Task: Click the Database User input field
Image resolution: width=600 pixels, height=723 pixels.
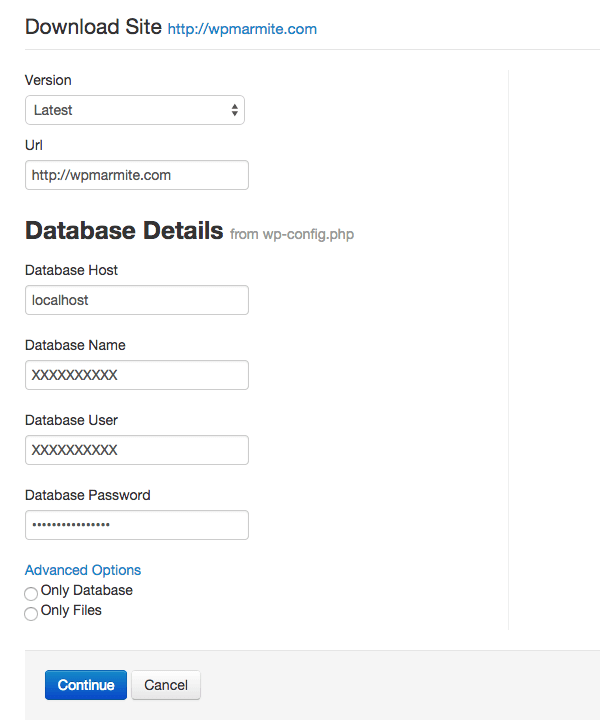Action: tap(137, 450)
